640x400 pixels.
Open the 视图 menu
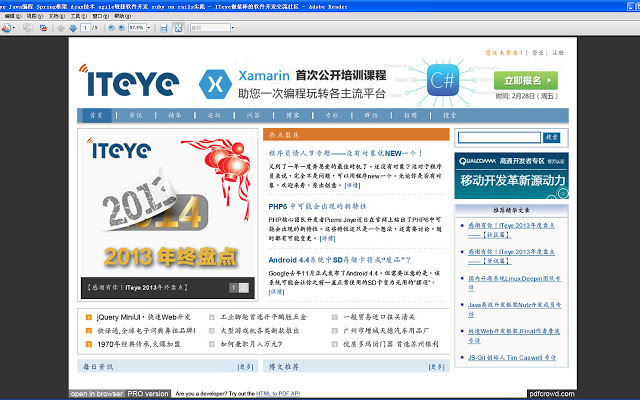click(35, 16)
